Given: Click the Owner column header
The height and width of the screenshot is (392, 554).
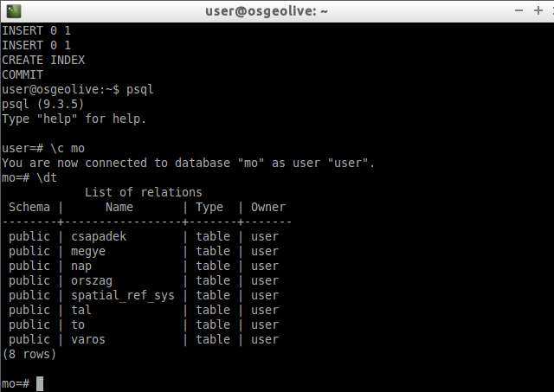Looking at the screenshot, I should [x=268, y=207].
